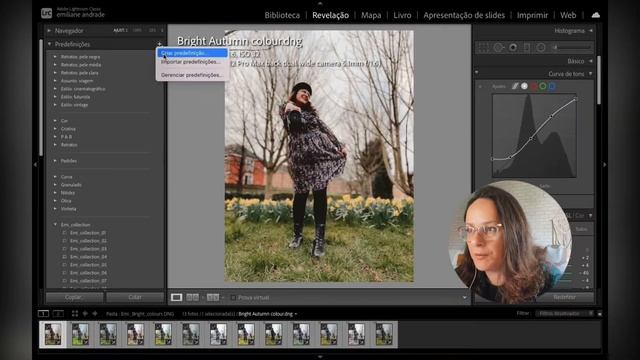Click the Colar button
The image size is (640, 360).
pos(135,297)
